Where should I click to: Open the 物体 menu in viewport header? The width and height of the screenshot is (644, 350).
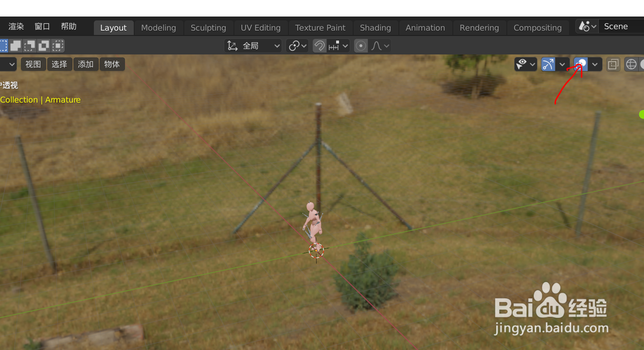pos(112,64)
